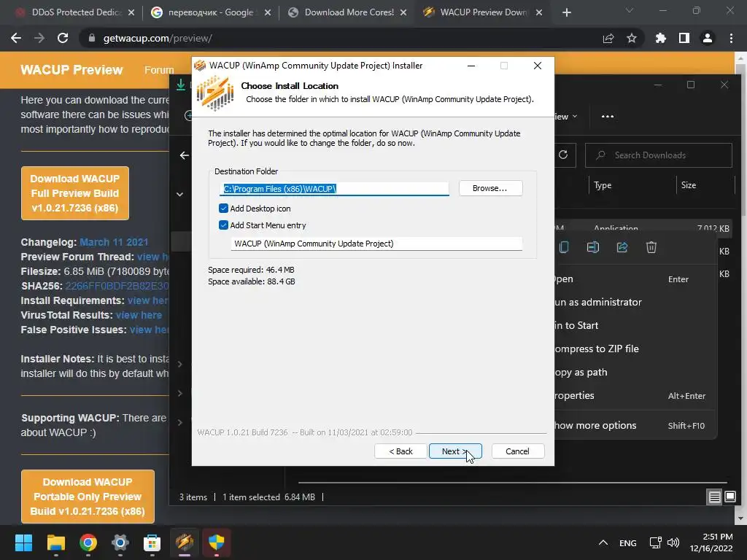Open Chrome three-dot menu

pos(731,38)
